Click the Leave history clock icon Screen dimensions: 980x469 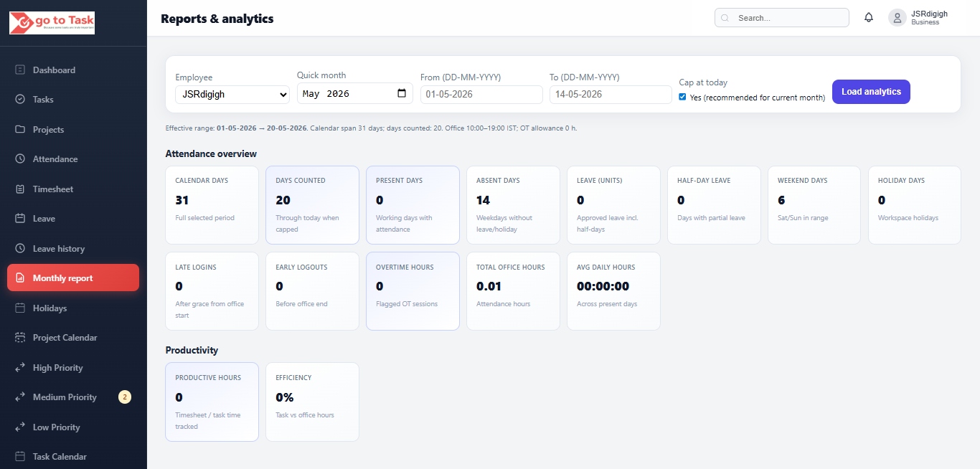click(20, 248)
